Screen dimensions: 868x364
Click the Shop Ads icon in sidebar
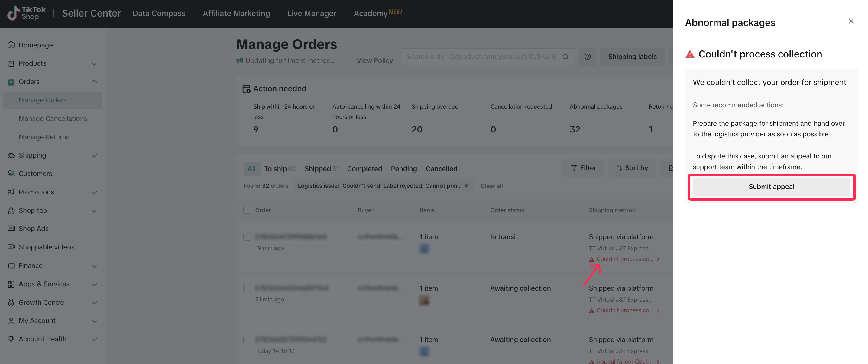coord(11,229)
